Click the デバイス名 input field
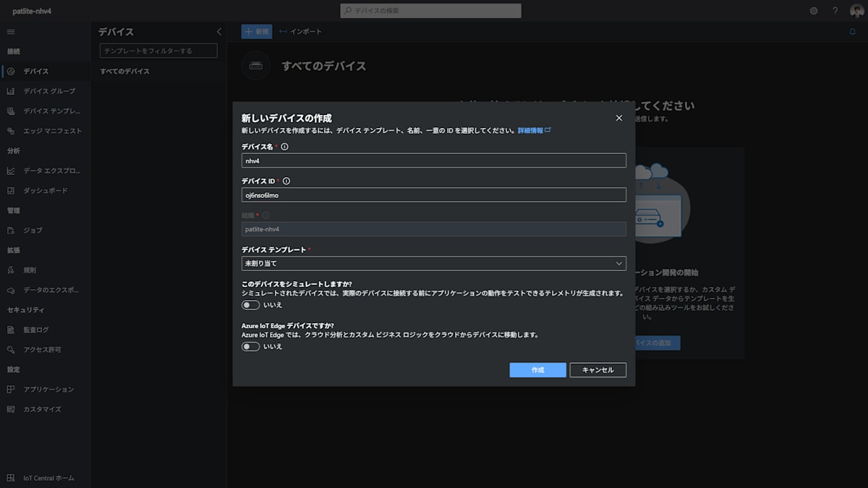868x488 pixels. click(434, 160)
